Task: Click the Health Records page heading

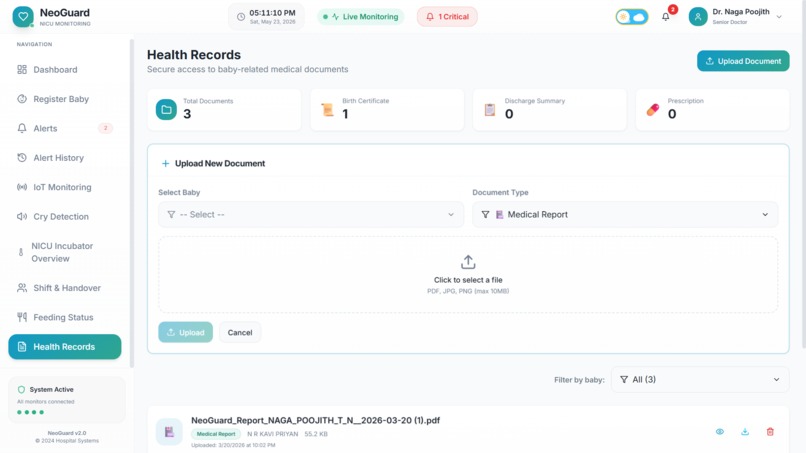Action: pyautogui.click(x=194, y=55)
